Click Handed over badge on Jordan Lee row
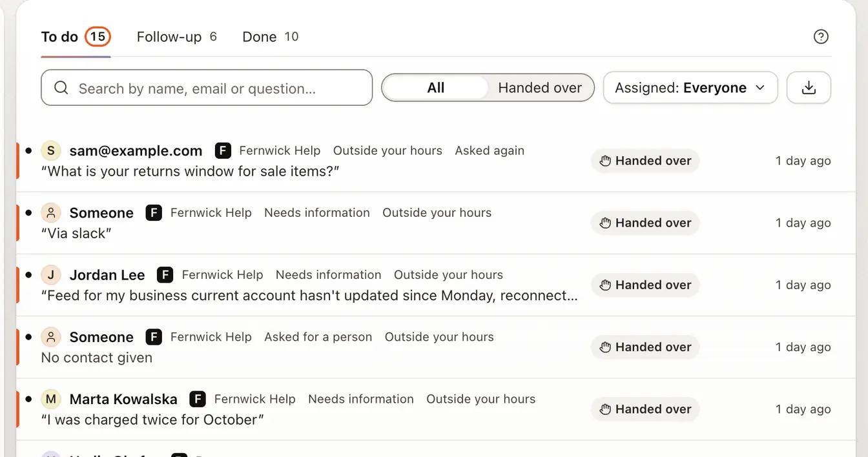This screenshot has width=868, height=457. point(645,285)
